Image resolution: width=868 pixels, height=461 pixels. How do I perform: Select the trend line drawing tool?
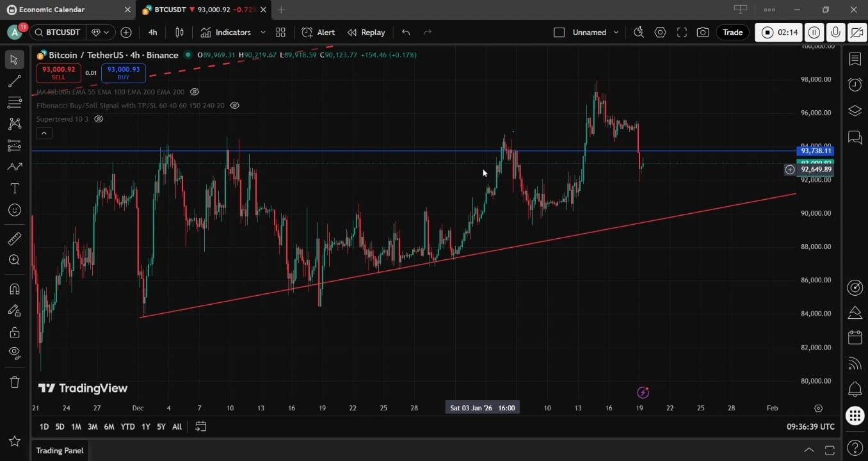pos(14,81)
